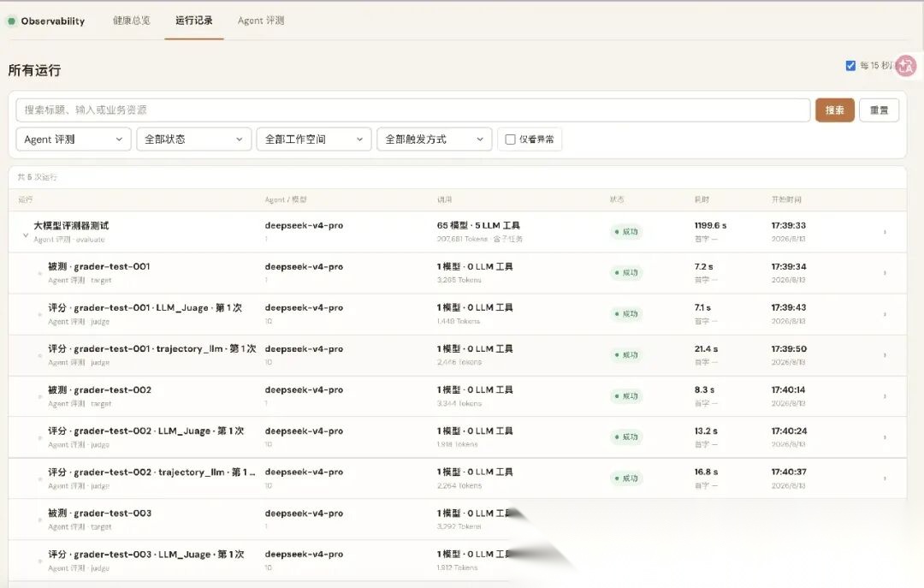Viewport: 924px width, 588px height.
Task: Open the 全部状态 dropdown
Action: coord(194,140)
